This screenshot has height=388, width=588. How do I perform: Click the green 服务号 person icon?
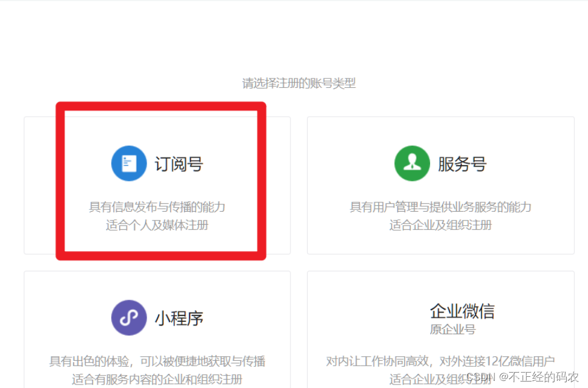[412, 163]
